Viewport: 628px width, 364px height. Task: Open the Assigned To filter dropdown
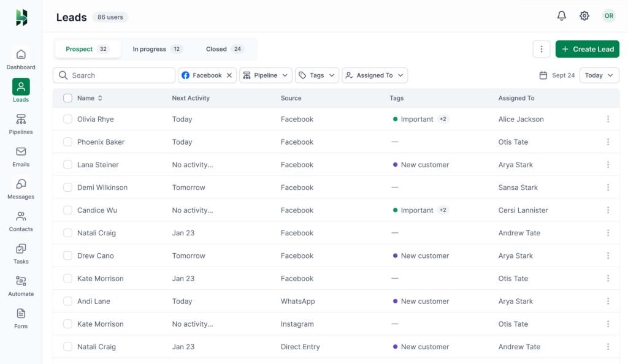tap(373, 75)
